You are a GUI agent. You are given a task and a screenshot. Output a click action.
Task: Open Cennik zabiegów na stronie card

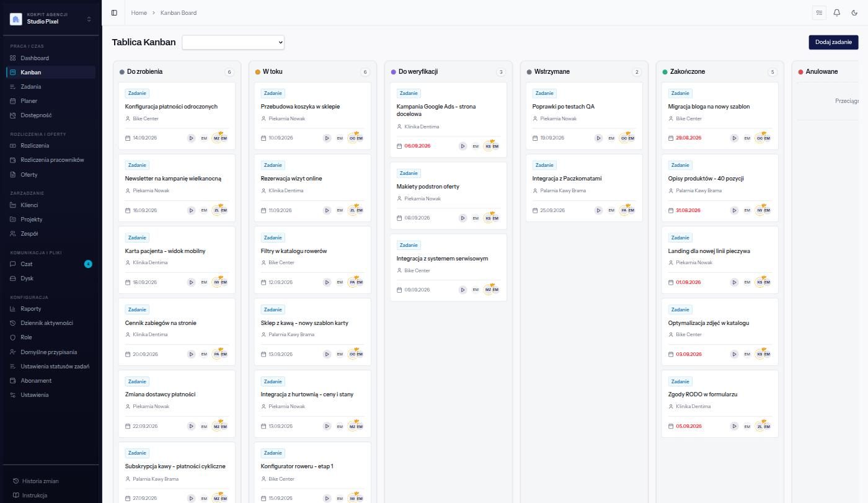pyautogui.click(x=177, y=331)
